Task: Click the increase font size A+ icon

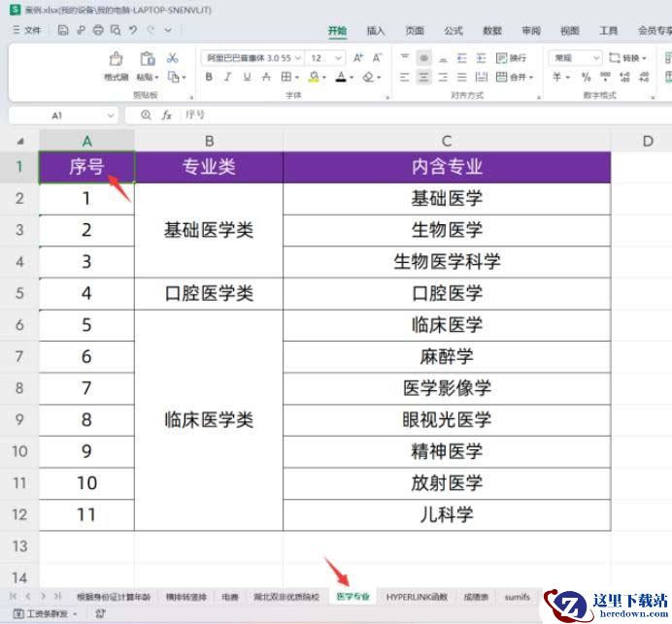Action: [x=357, y=58]
